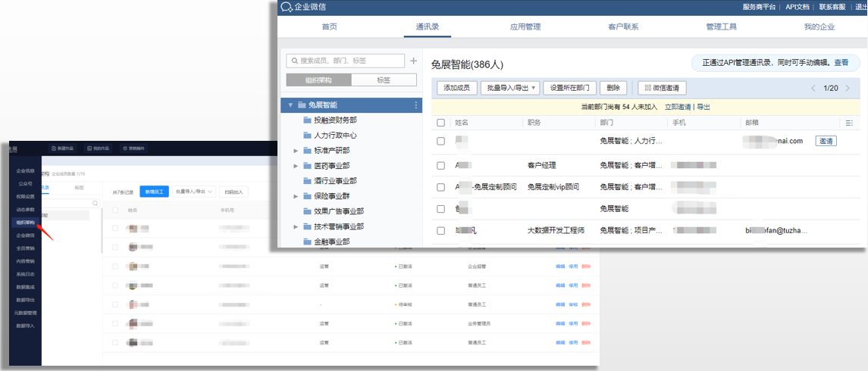The height and width of the screenshot is (371, 868).
Task: Click 导出 link in the yellow notice bar
Action: tap(703, 107)
